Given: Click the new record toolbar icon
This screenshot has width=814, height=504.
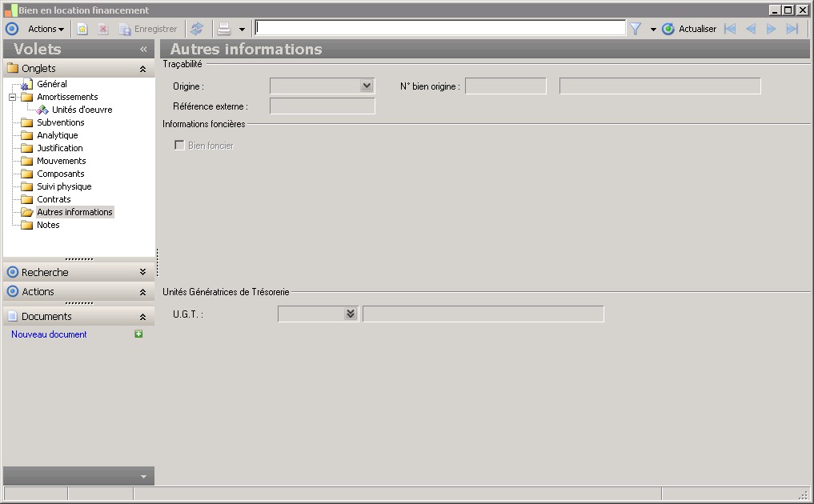Looking at the screenshot, I should 82,29.
